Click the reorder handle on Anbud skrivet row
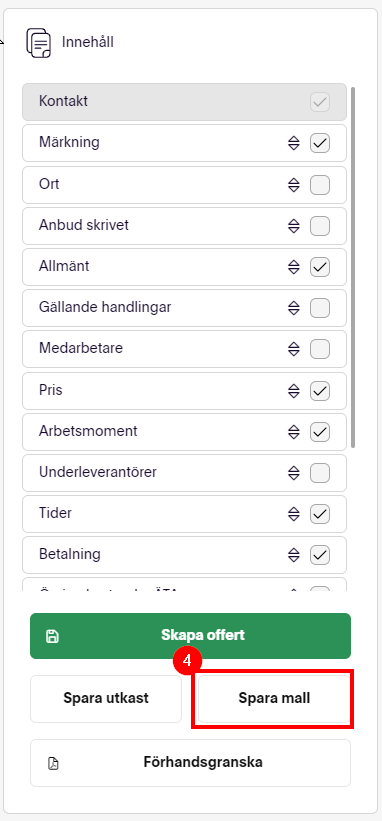The height and width of the screenshot is (821, 382). point(294,226)
